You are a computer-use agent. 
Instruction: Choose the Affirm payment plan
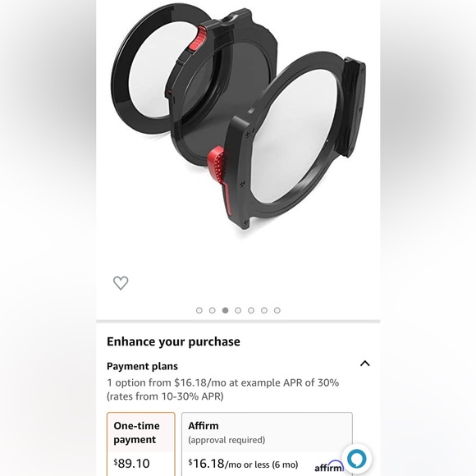coord(268,444)
